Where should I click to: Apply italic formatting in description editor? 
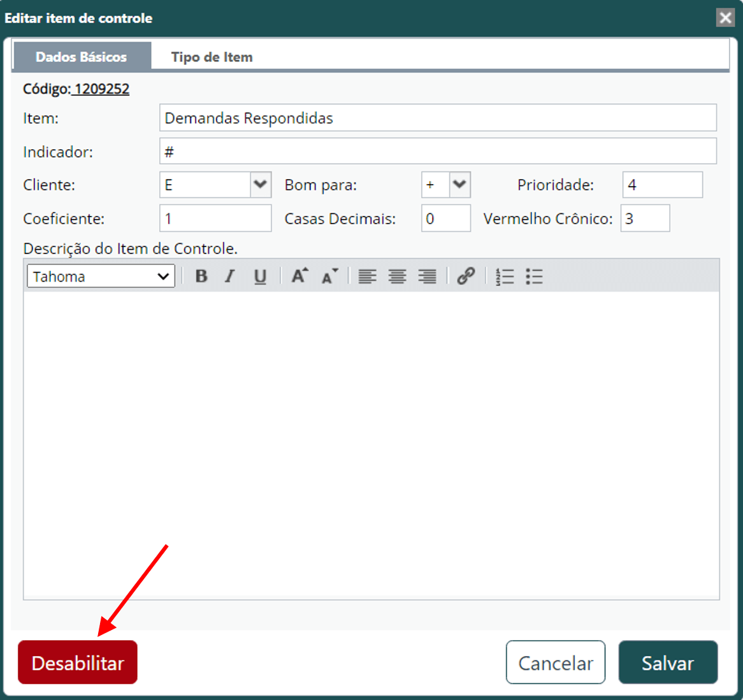click(230, 276)
